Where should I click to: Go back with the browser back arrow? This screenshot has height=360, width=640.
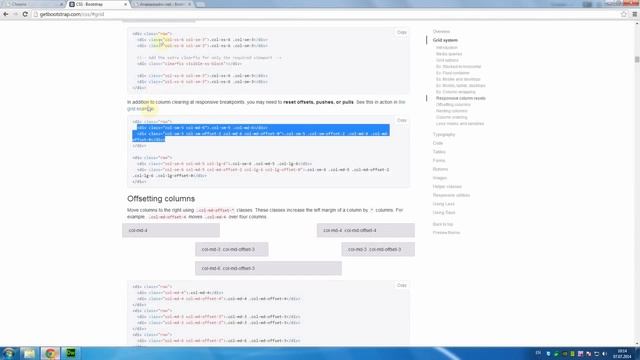coord(6,14)
